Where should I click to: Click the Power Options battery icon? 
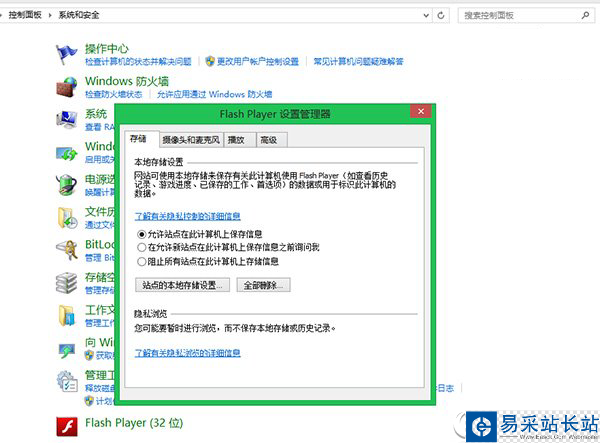pos(66,185)
